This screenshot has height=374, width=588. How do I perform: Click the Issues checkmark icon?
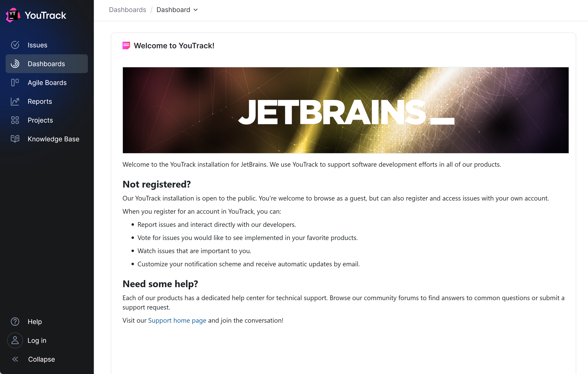pyautogui.click(x=15, y=45)
